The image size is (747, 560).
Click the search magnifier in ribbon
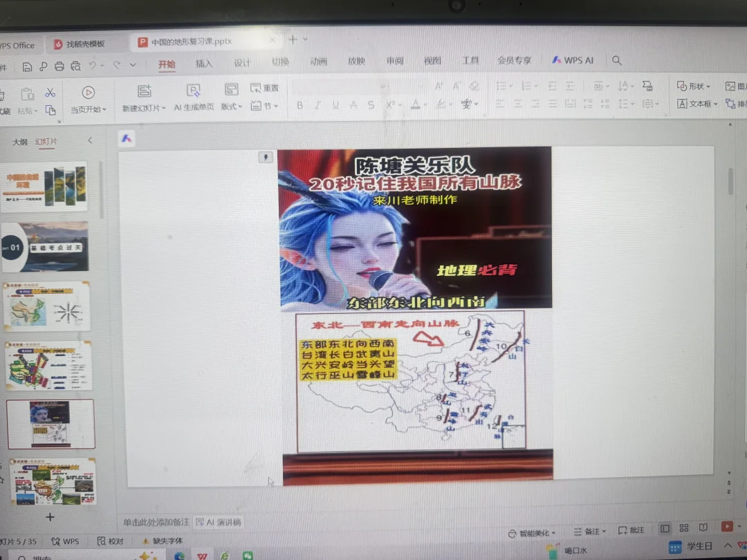click(616, 60)
